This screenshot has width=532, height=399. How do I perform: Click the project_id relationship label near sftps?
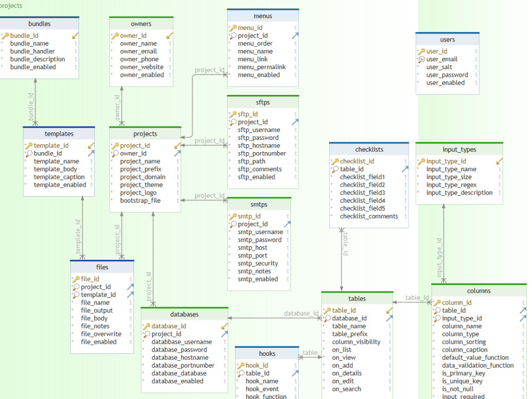[210, 140]
